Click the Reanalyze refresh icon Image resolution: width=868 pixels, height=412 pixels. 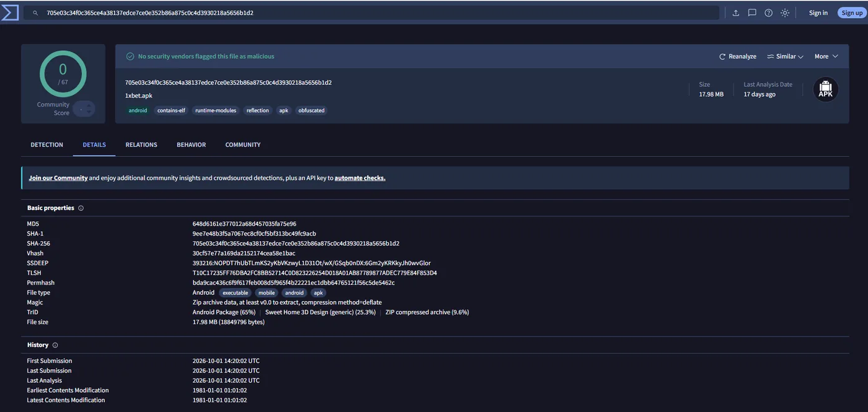[722, 56]
